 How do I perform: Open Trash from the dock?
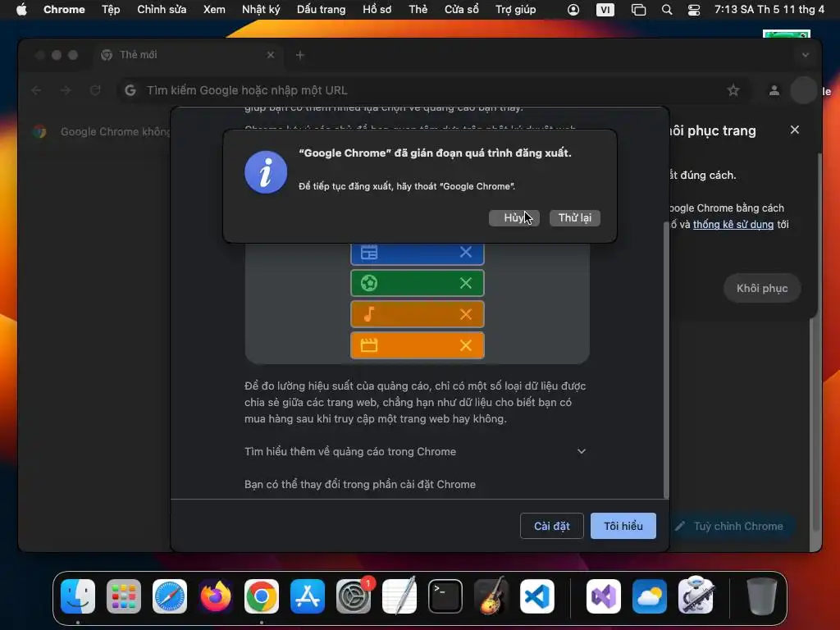coord(761,596)
